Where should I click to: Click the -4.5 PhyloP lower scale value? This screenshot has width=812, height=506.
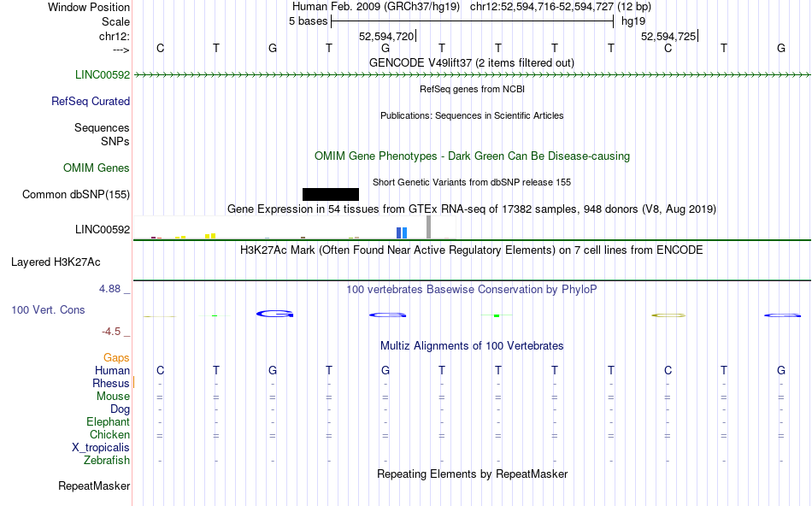click(111, 332)
